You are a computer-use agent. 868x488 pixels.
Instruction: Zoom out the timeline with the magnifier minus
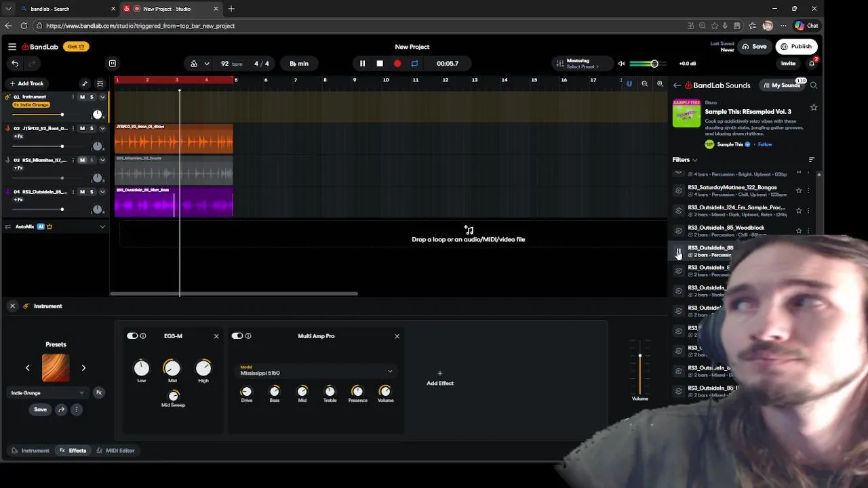pyautogui.click(x=645, y=84)
